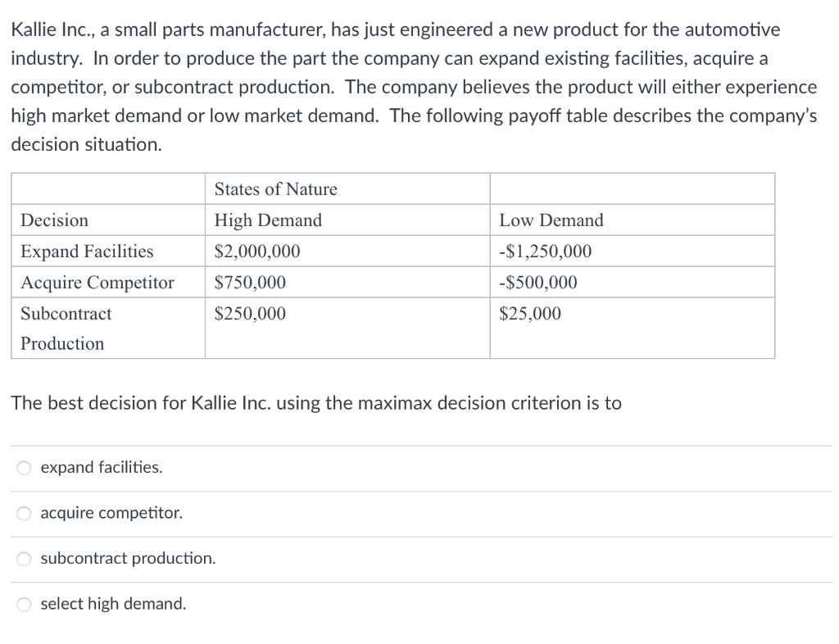Click the 'subcontract production.' answer label text
Screen dimensions: 839x644
[x=129, y=559]
